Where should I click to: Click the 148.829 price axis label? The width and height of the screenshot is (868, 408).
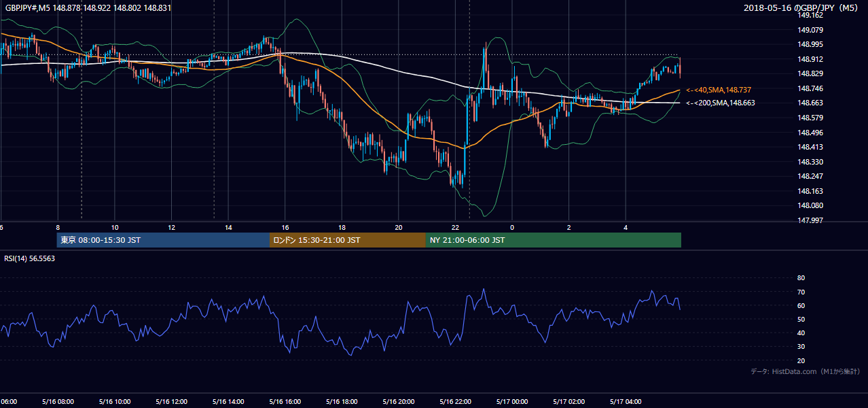point(811,73)
